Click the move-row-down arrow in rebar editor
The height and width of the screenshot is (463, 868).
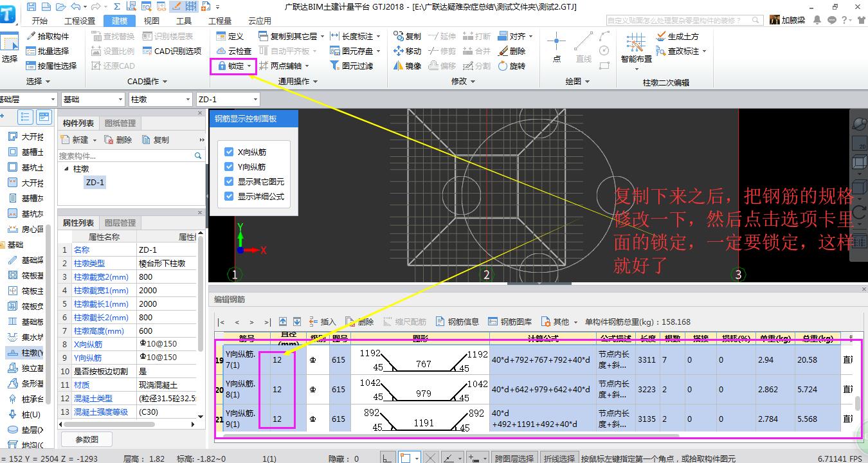[x=297, y=322]
